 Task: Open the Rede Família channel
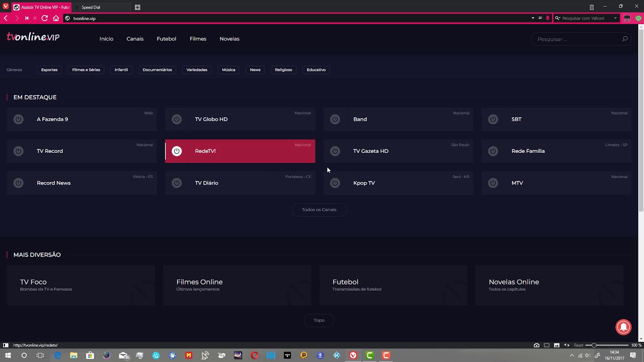coord(556,151)
